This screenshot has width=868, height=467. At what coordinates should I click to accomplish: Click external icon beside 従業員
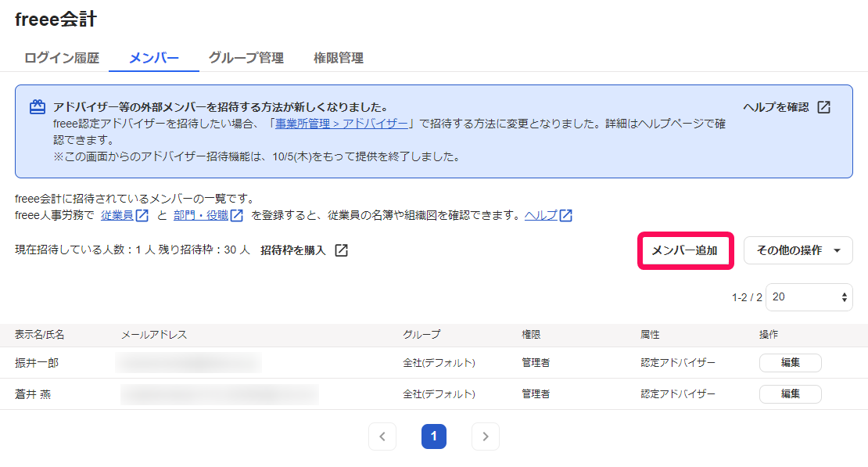point(142,215)
